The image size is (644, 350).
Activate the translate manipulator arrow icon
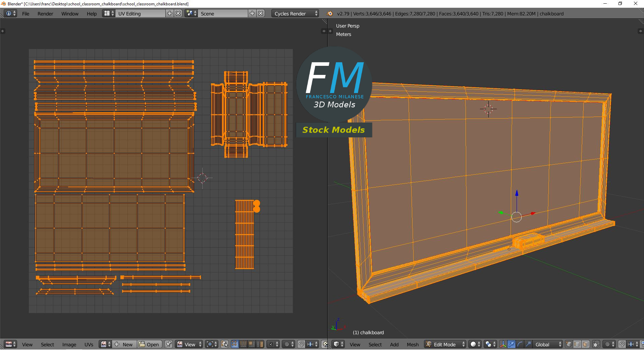[x=512, y=344]
